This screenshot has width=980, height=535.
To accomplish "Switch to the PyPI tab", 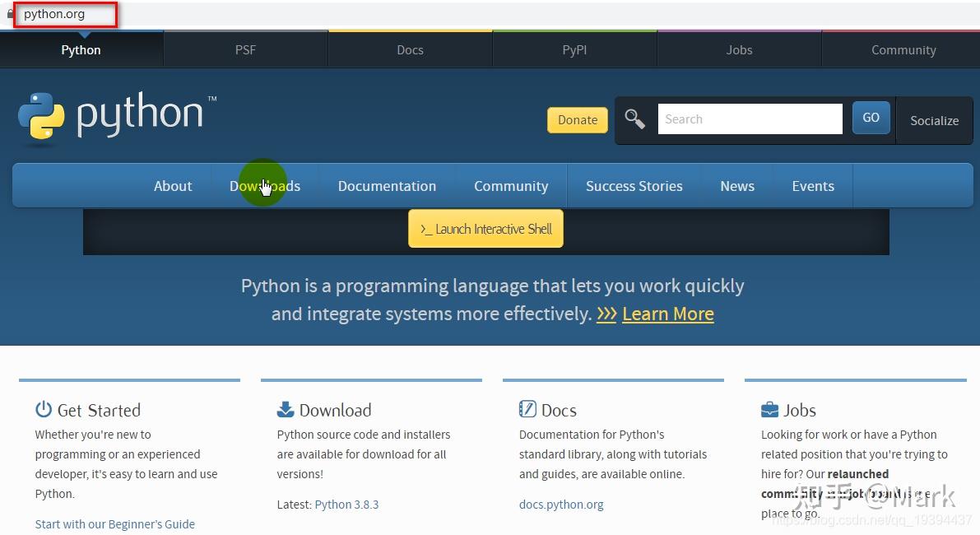I will [574, 49].
